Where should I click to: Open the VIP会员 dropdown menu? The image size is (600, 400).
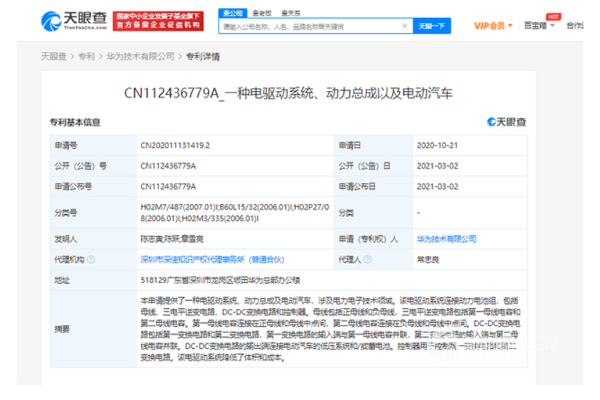click(493, 26)
